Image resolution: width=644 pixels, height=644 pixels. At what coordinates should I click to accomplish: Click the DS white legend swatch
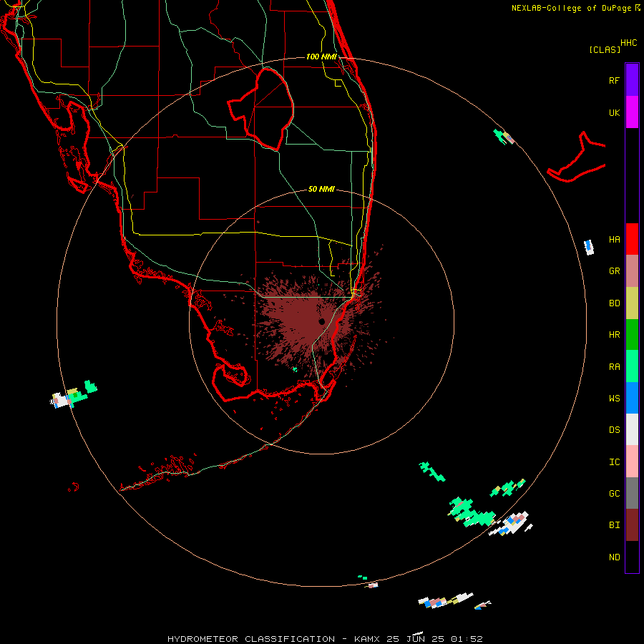coord(632,429)
